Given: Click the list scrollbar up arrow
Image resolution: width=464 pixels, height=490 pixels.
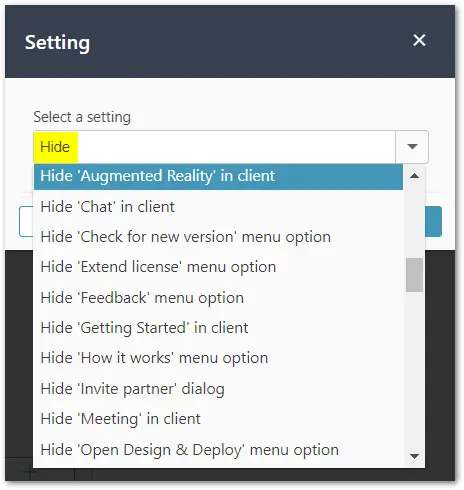Looking at the screenshot, I should click(x=414, y=176).
